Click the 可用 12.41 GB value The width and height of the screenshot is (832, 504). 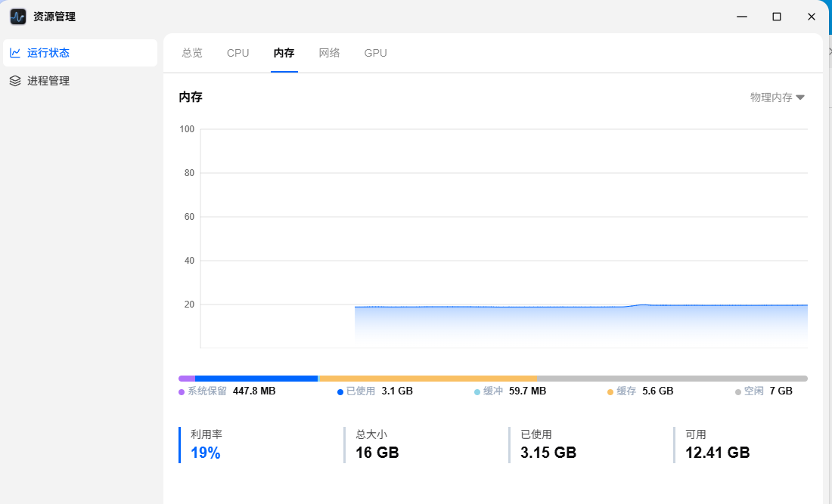717,453
